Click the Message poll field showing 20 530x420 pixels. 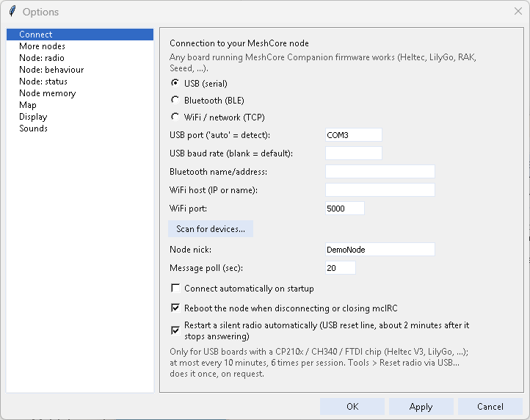(341, 268)
